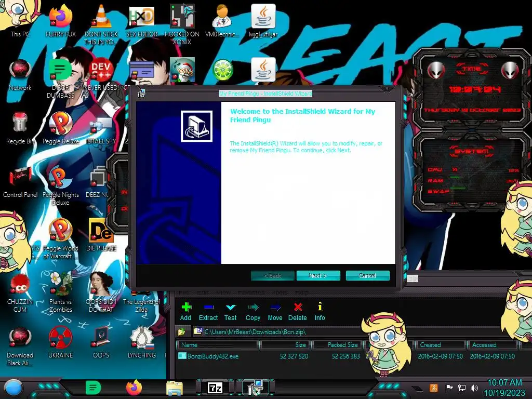Viewport: 532px width, 399px height.
Task: Select the OOPS desktop shortcut
Action: click(x=101, y=343)
